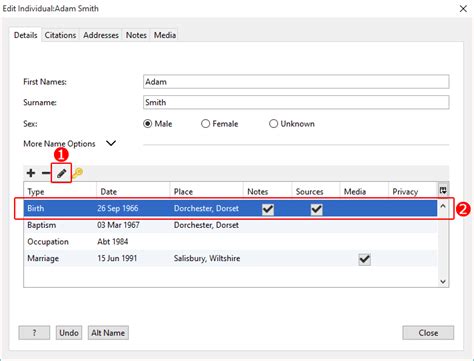Sort by the Type column header
The width and height of the screenshot is (474, 361).
[x=60, y=191]
